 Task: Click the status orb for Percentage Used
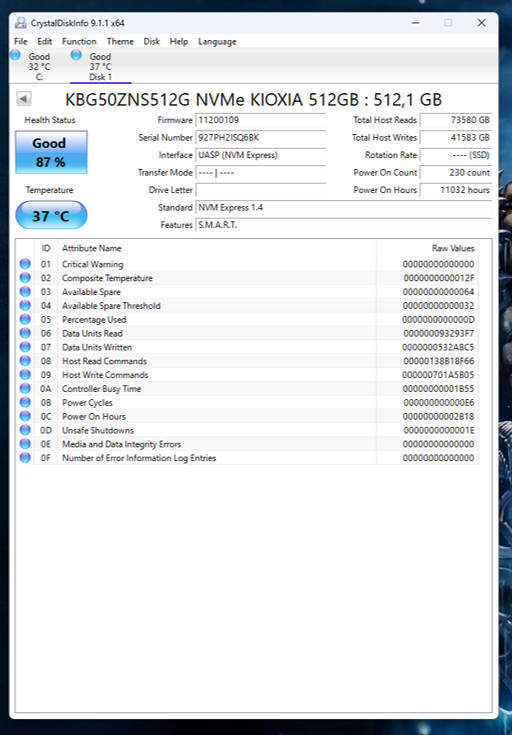click(25, 319)
